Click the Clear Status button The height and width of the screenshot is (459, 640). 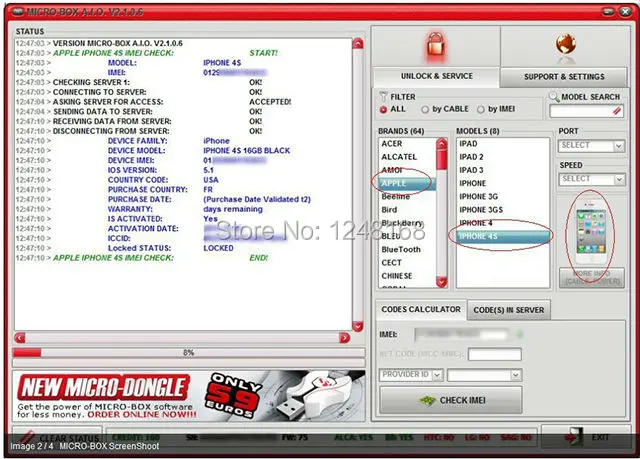[x=57, y=438]
